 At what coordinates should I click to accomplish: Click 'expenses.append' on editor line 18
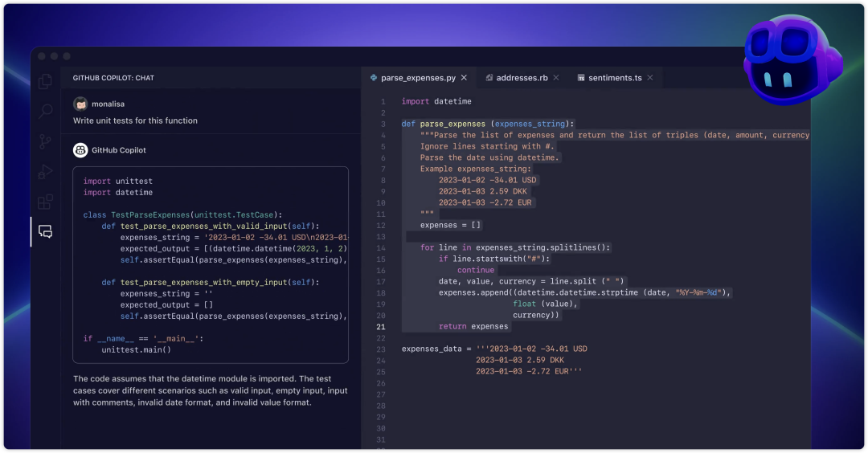click(x=471, y=292)
